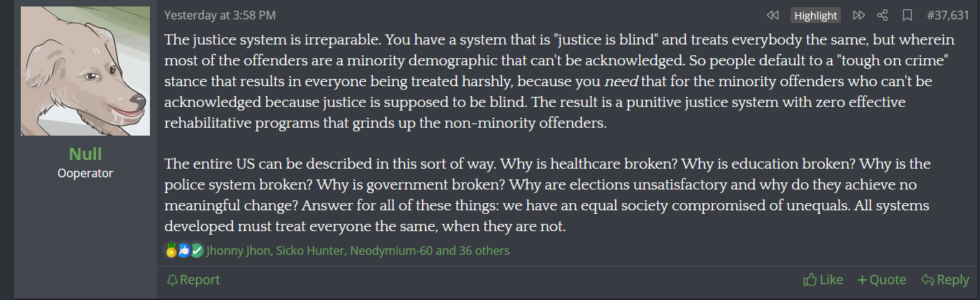Viewport: 980px width, 300px height.
Task: Go to previous highlighted post (double left arrows)
Action: [773, 15]
